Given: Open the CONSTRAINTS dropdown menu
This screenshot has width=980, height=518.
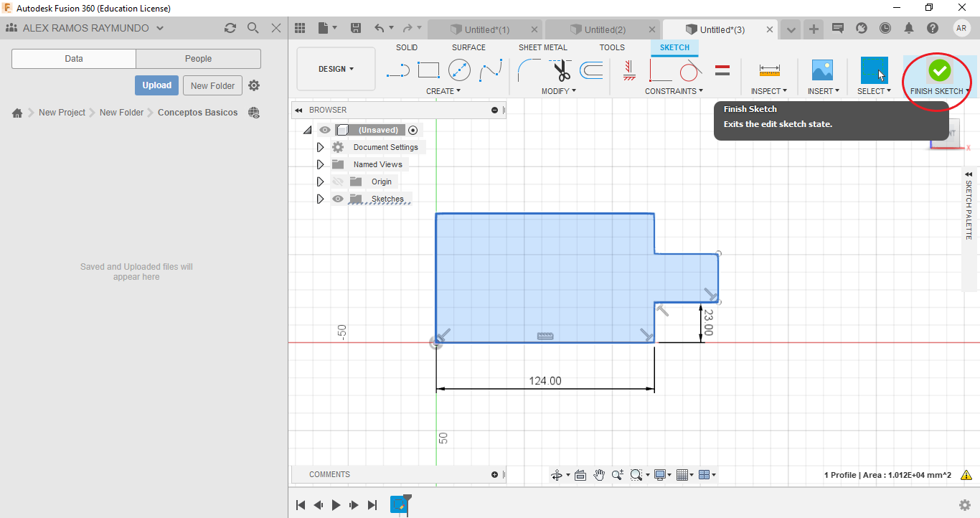Looking at the screenshot, I should 674,91.
